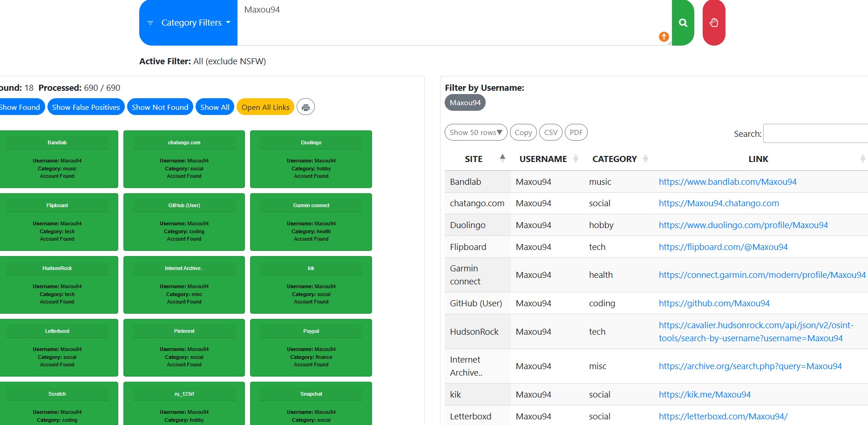The height and width of the screenshot is (425, 868).
Task: Click the table Search input field
Action: pos(815,134)
